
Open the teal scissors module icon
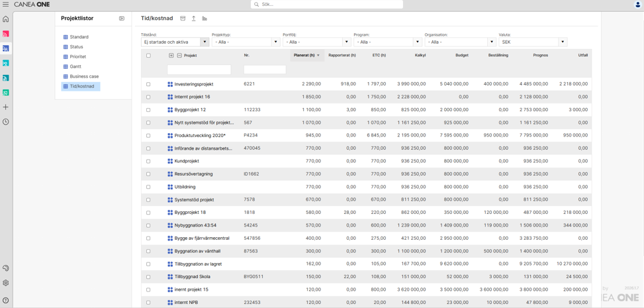pyautogui.click(x=6, y=63)
